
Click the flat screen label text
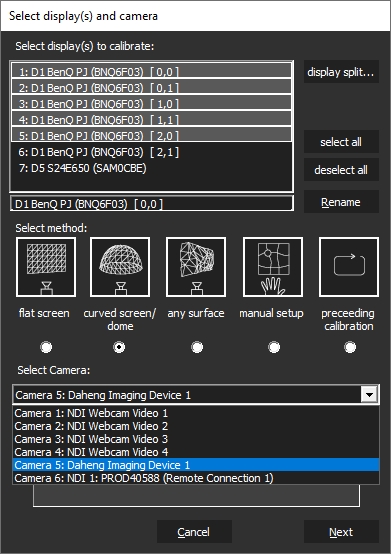[x=44, y=313]
